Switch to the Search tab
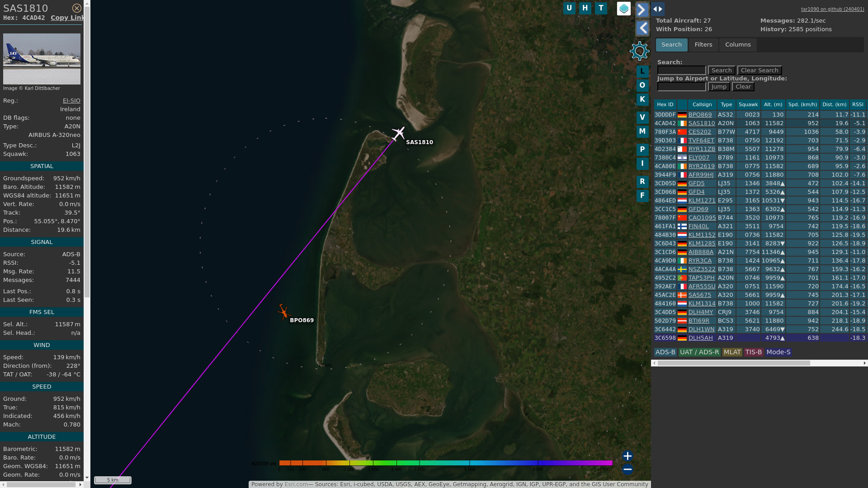Screen dimensions: 868x488 click(x=671, y=45)
